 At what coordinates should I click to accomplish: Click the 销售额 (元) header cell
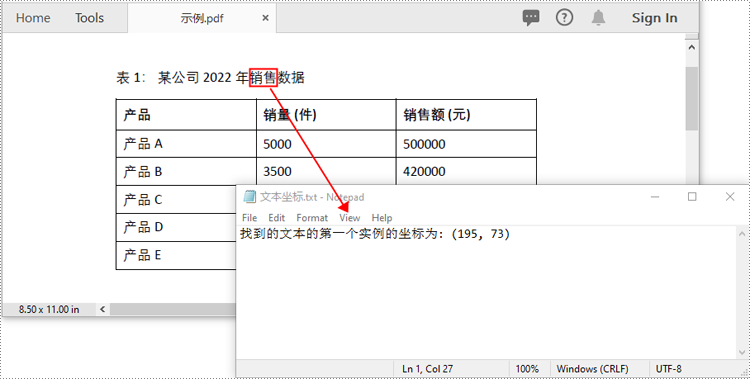pyautogui.click(x=466, y=115)
